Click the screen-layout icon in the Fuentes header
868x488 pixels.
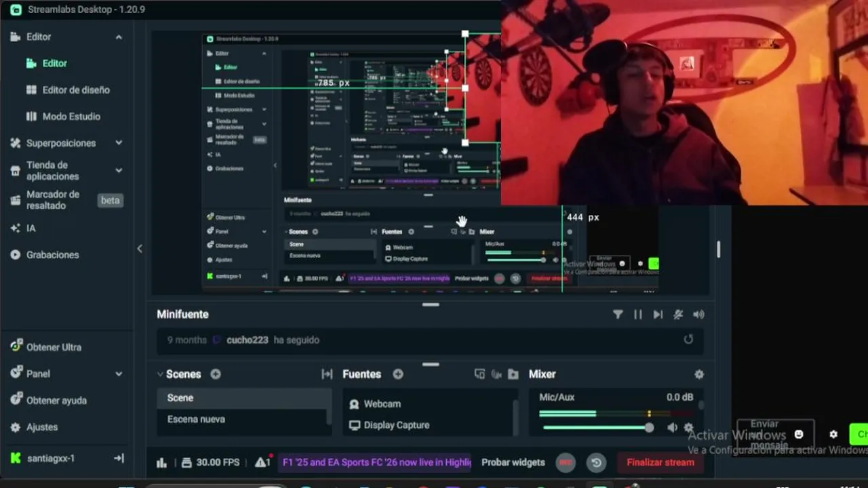point(479,374)
